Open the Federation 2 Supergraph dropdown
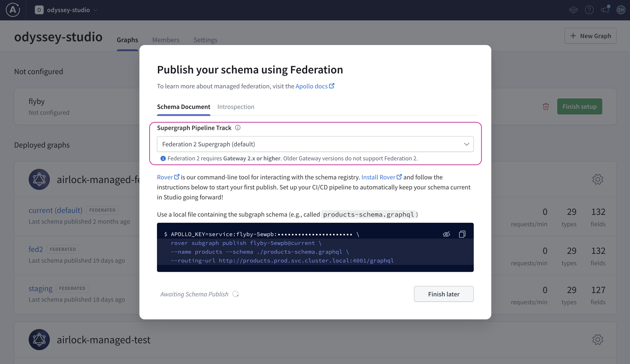This screenshot has height=364, width=630. [315, 144]
